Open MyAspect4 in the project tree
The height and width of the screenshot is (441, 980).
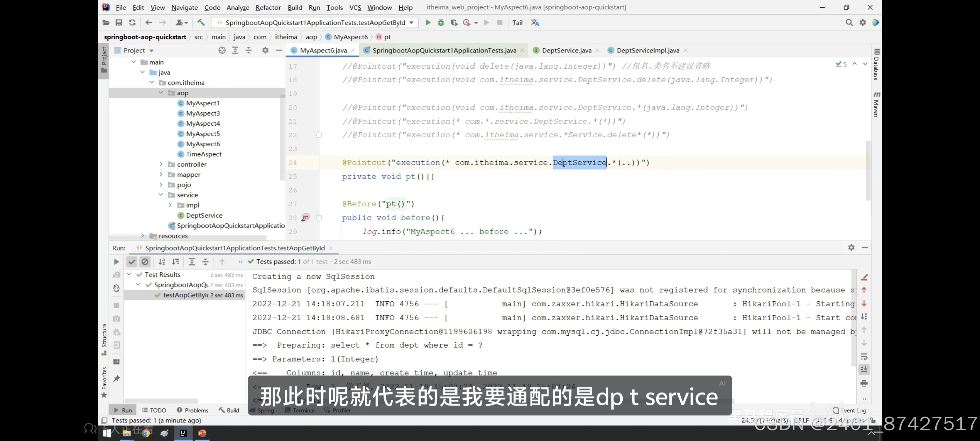click(x=203, y=124)
